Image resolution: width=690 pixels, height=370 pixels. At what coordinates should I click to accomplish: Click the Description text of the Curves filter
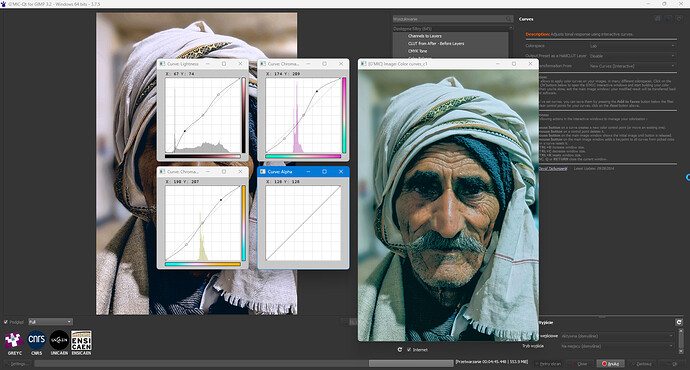point(580,34)
